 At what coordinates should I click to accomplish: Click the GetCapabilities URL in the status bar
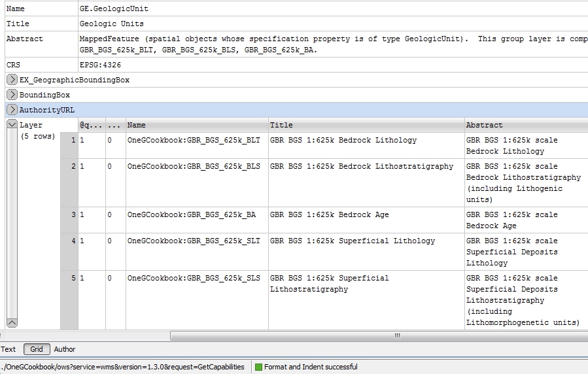click(x=122, y=367)
